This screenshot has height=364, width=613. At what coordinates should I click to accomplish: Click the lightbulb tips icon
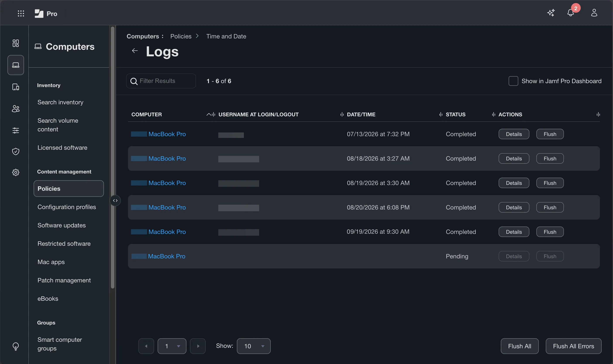point(16,346)
